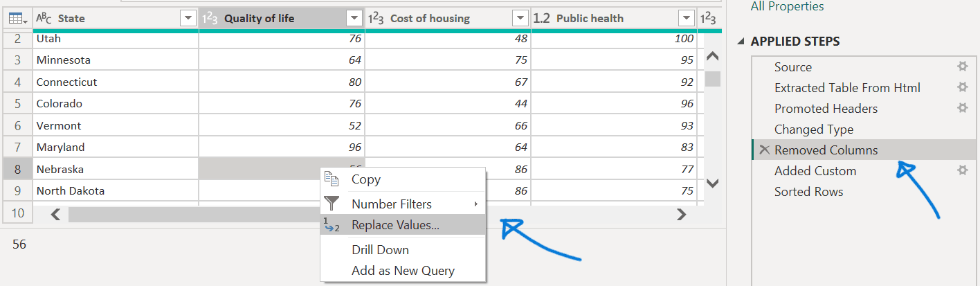Open the State column filter dropdown

(188, 19)
